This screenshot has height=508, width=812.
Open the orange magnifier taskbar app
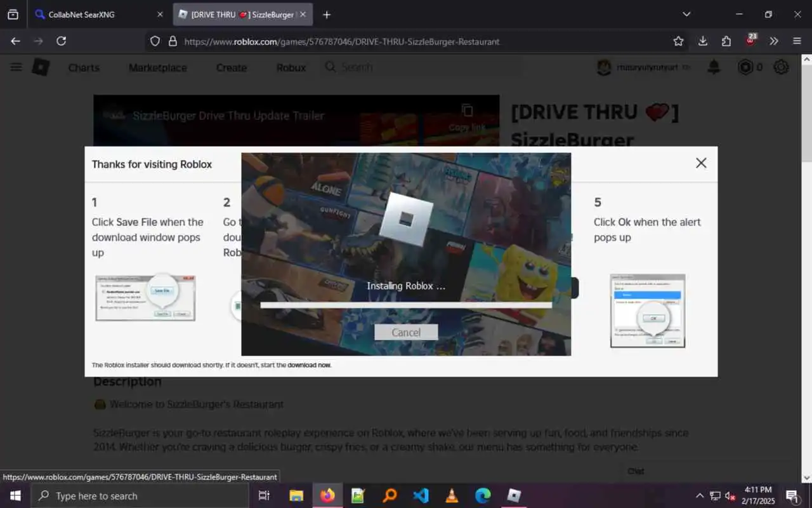click(390, 496)
